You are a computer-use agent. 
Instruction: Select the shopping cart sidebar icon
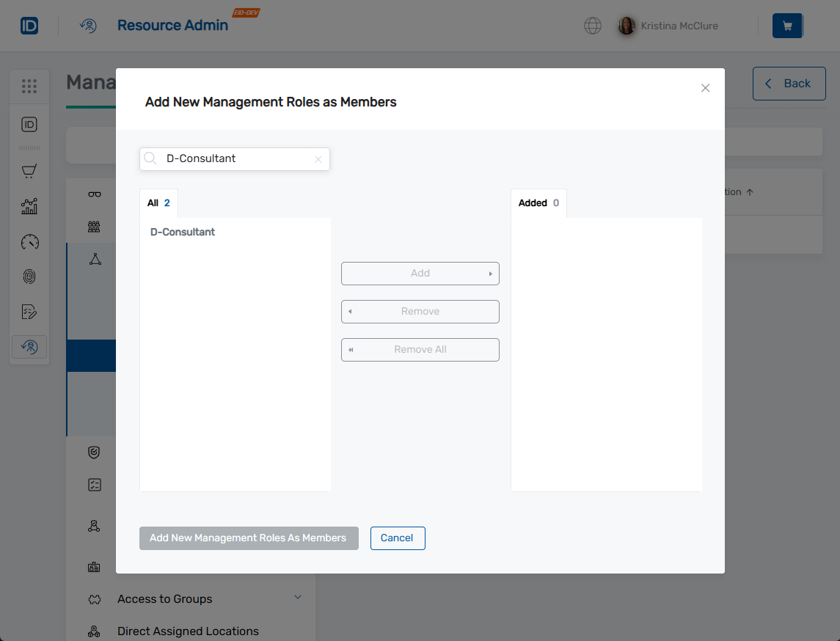29,171
